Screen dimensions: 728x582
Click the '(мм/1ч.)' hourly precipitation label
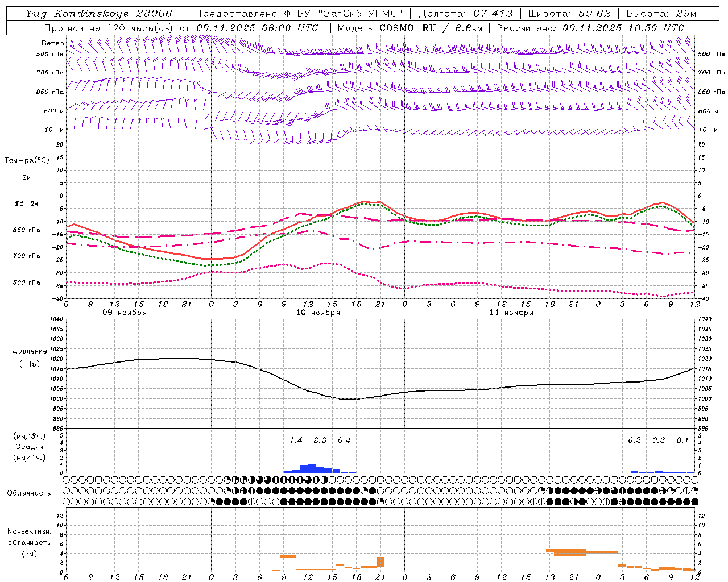click(30, 458)
